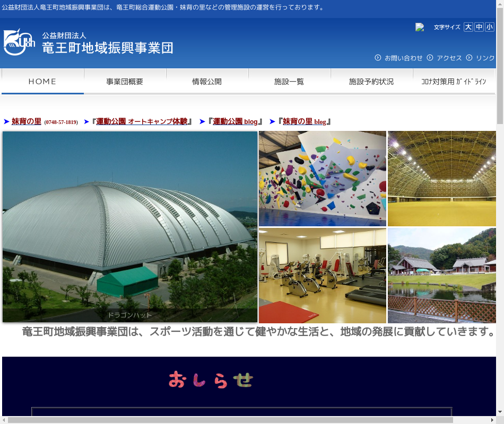The image size is (504, 424).
Task: Open 運動公園 オートキャンプ体験 link
Action: [142, 121]
